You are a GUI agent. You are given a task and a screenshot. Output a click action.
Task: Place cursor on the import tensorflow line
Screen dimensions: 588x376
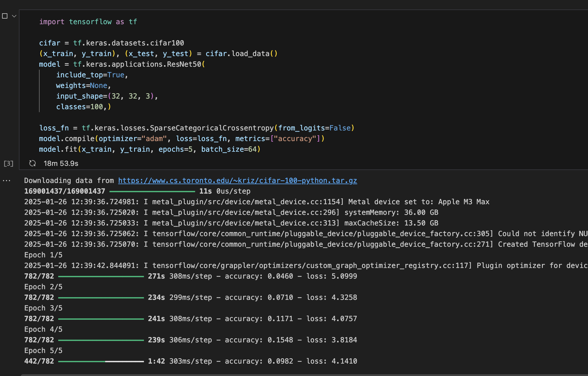(x=88, y=22)
